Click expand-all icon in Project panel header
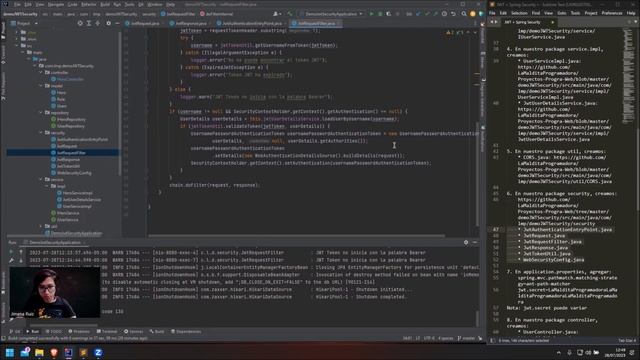This screenshot has height=360, width=640. tap(89, 23)
